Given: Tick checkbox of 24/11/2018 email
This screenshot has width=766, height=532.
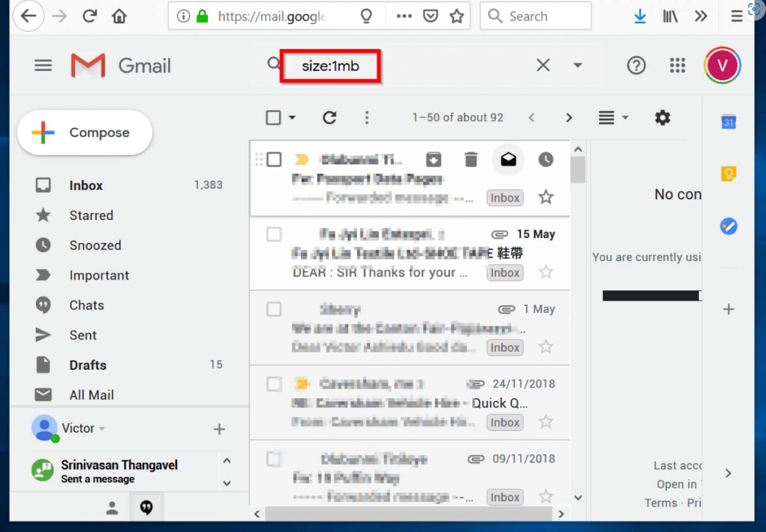Looking at the screenshot, I should [x=274, y=384].
